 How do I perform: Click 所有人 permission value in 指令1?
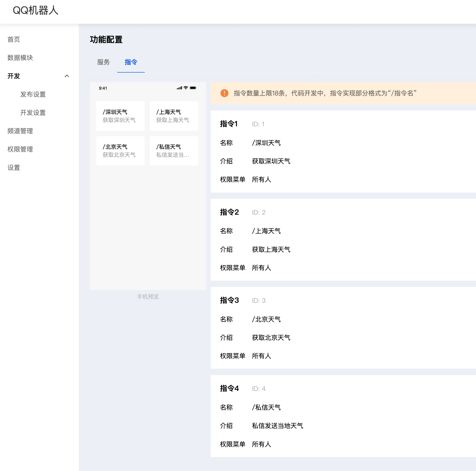click(x=261, y=179)
